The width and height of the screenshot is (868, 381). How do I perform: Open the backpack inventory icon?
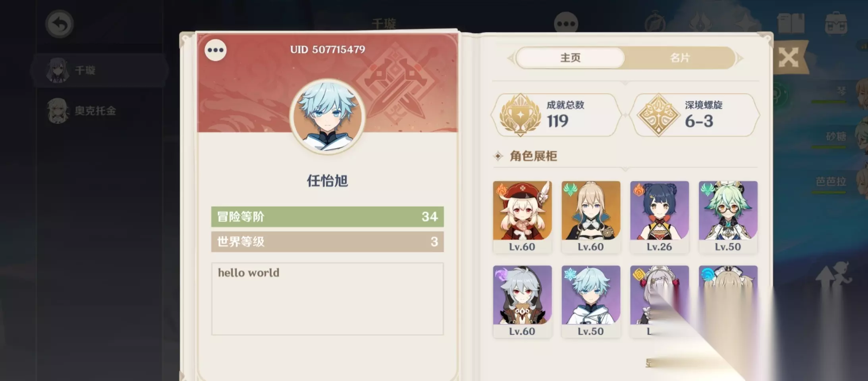click(x=836, y=24)
